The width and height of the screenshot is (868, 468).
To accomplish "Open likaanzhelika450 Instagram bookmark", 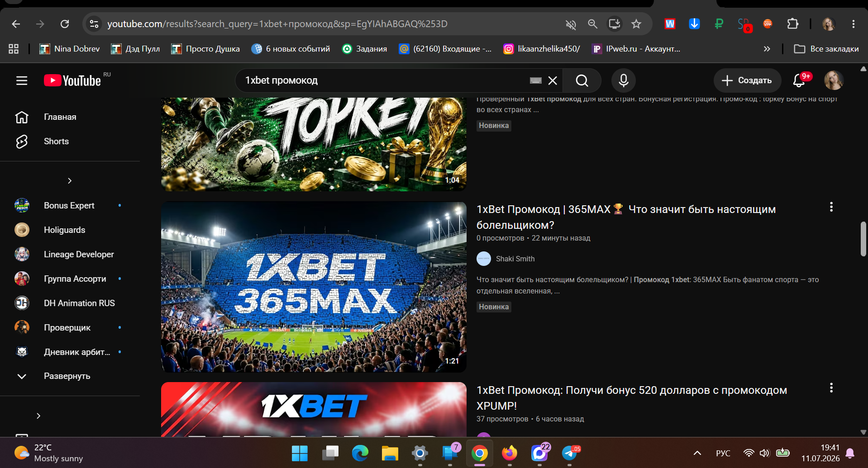I will (542, 49).
